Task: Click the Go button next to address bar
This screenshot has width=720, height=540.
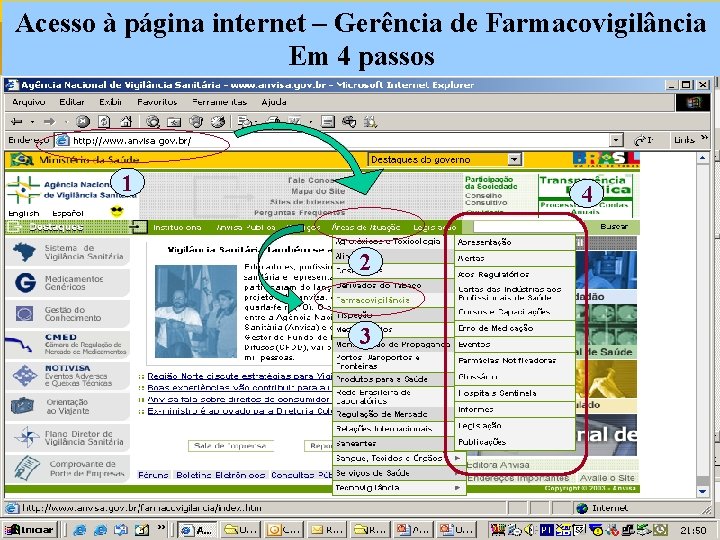Action: coord(643,140)
